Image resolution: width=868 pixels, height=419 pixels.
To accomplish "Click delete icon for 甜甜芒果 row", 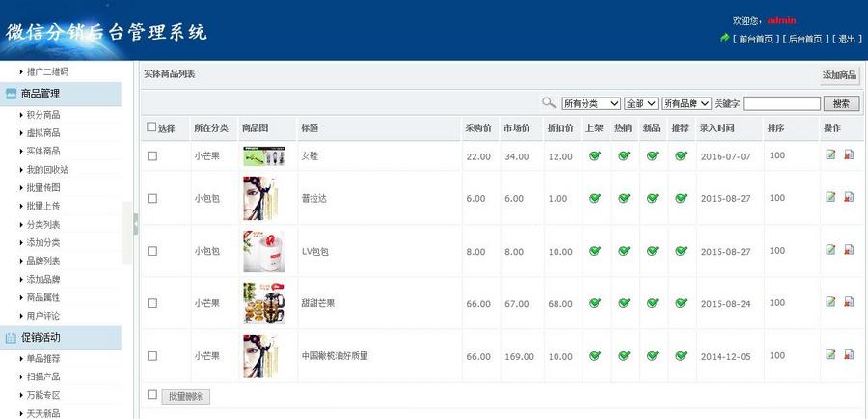I will (x=849, y=302).
